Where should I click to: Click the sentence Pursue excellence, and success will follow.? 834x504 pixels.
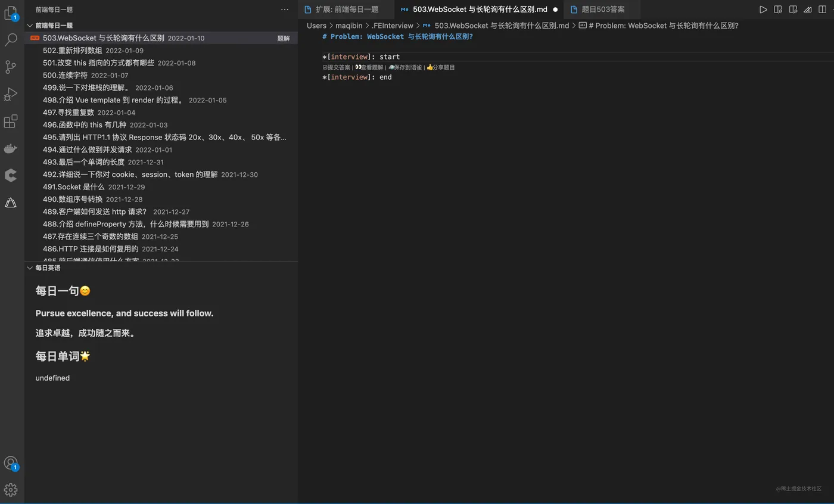124,313
